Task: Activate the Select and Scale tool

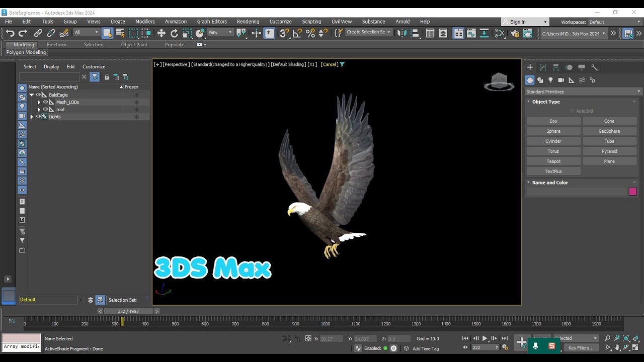Action: pos(187,33)
